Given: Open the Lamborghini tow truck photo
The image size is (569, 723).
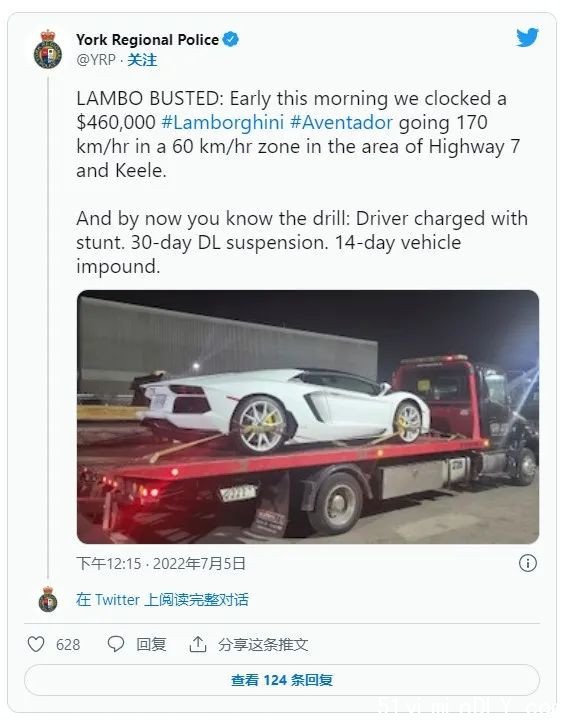Looking at the screenshot, I should tap(308, 417).
